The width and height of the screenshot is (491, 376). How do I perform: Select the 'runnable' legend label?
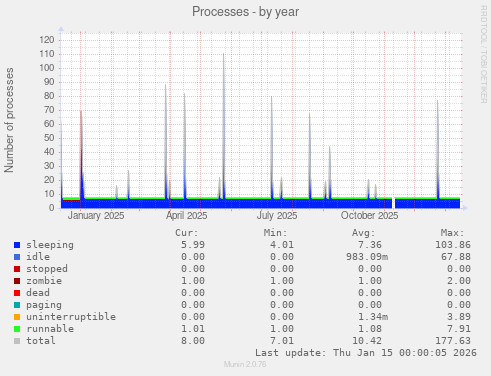pyautogui.click(x=50, y=329)
